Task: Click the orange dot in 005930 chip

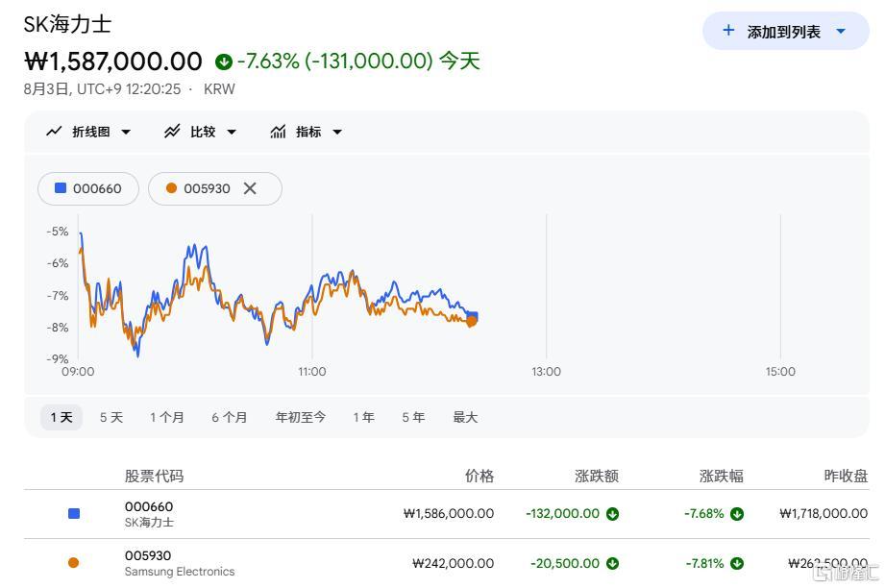Action: [171, 188]
